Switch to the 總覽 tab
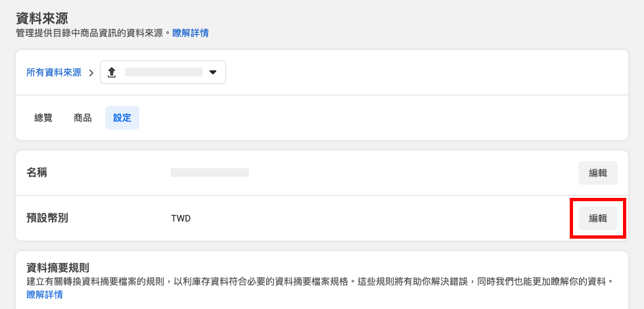The height and width of the screenshot is (309, 644). click(43, 118)
